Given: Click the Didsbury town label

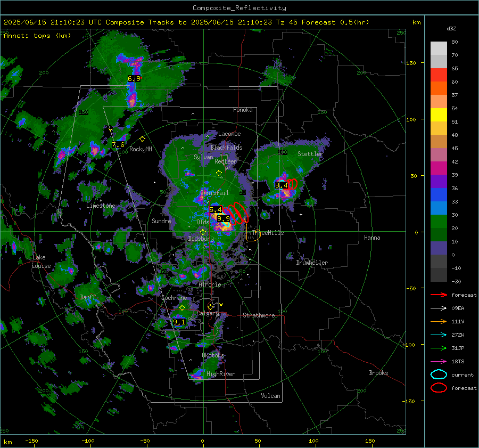Looking at the screenshot, I should 201,239.
